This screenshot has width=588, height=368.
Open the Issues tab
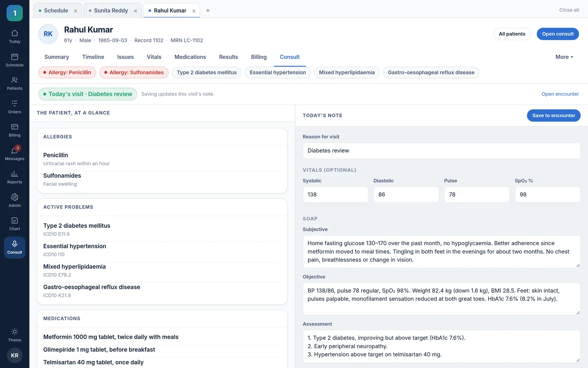click(125, 57)
